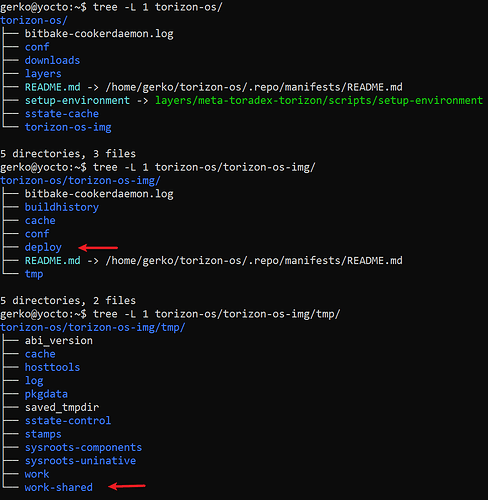Click the torizon-os-img folder entry
Viewport: 488px width, 500px height.
coord(68,128)
